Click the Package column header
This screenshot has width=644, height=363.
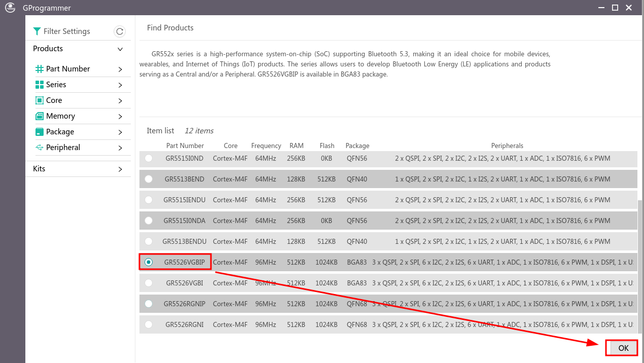[357, 146]
